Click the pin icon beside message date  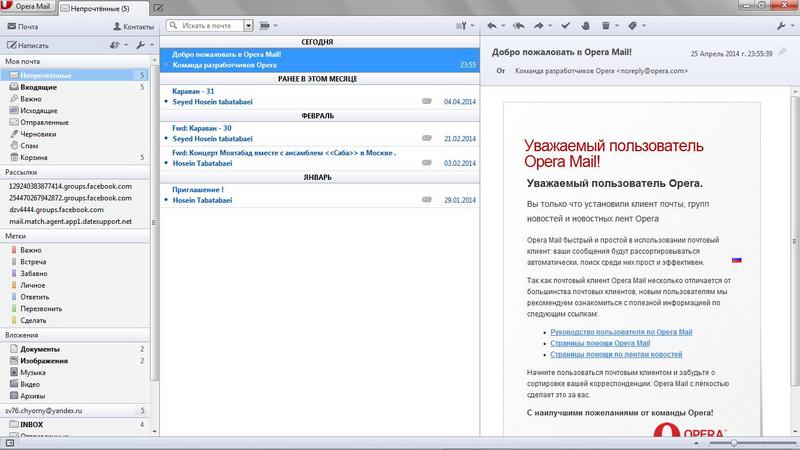[x=783, y=52]
